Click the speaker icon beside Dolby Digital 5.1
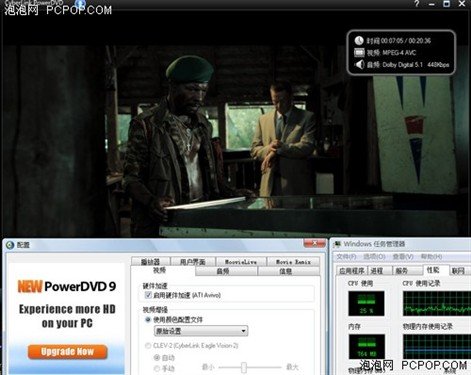The height and width of the screenshot is (375, 471). click(x=359, y=64)
